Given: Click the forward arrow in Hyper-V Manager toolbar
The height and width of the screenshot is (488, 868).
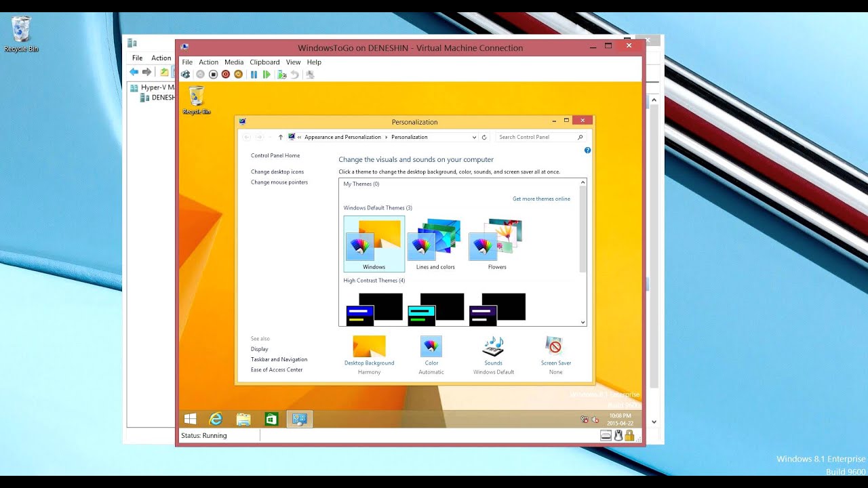Looking at the screenshot, I should (x=146, y=72).
